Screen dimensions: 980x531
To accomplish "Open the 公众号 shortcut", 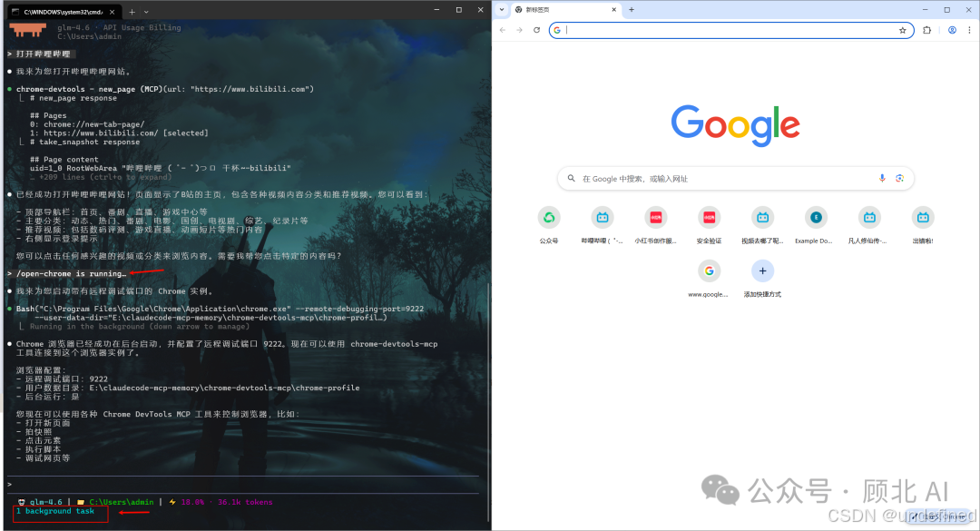I will pos(549,217).
